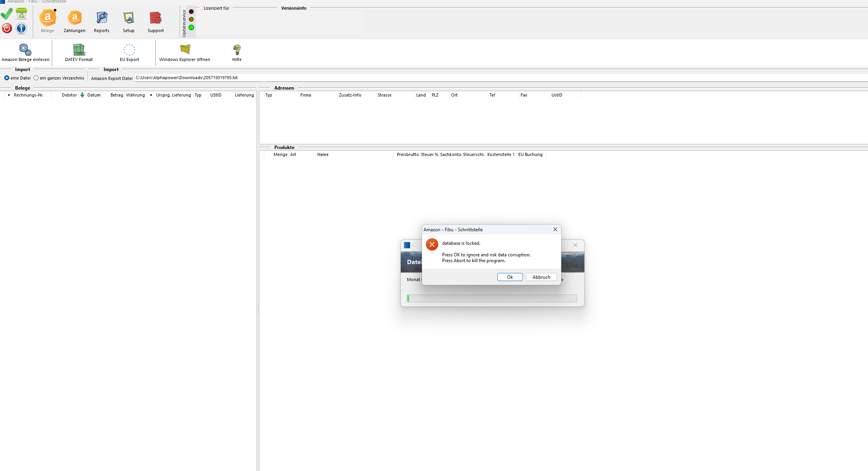Select the 'ein ganzes Verzeichnis' radio option
Image resolution: width=868 pixels, height=471 pixels.
tap(36, 78)
